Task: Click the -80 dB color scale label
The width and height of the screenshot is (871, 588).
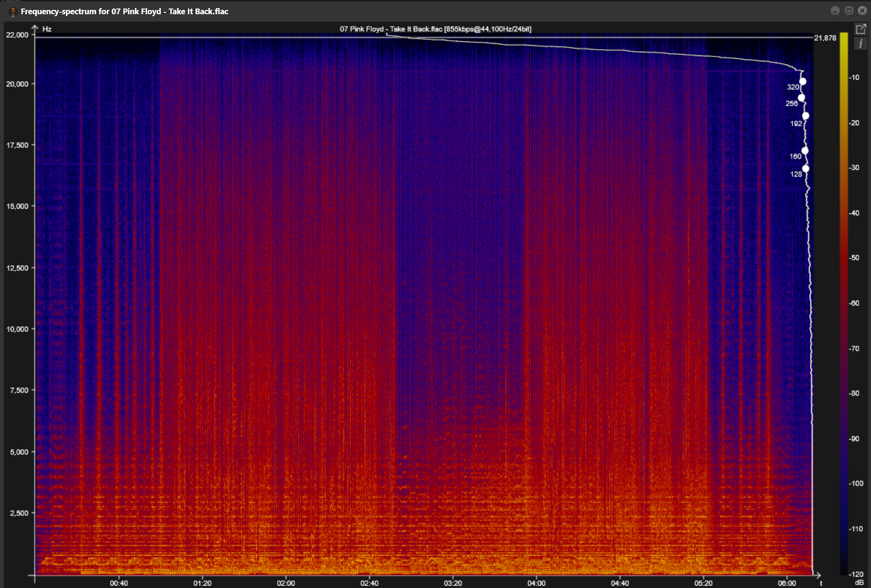Action: tap(854, 393)
